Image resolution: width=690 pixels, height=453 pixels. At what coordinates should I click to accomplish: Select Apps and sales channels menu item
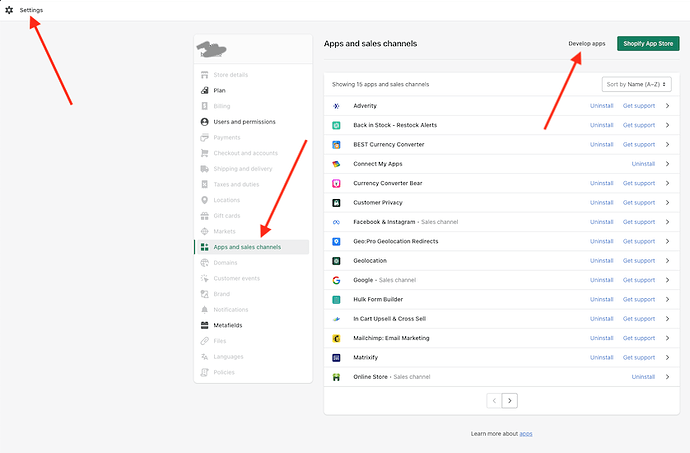coord(252,247)
